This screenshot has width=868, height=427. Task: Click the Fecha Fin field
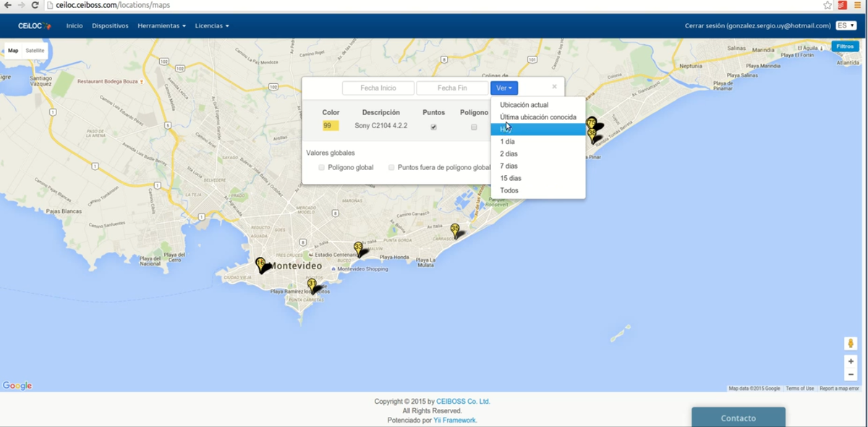tap(452, 88)
